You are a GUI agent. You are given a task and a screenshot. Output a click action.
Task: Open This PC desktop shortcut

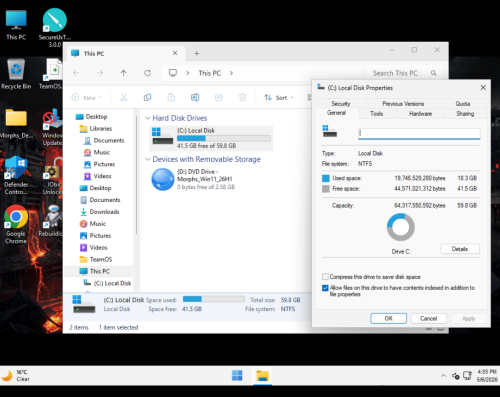tap(16, 25)
